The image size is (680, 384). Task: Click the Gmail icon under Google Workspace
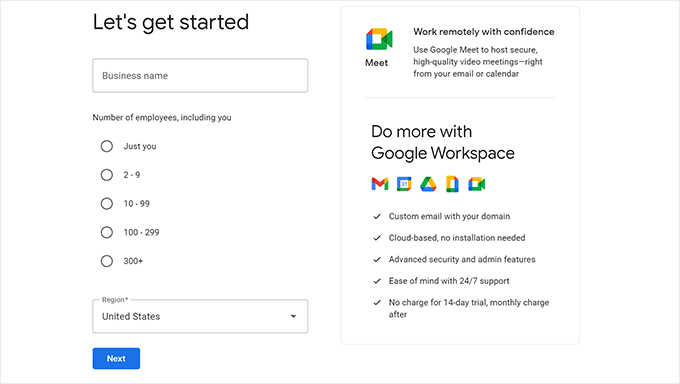click(380, 184)
